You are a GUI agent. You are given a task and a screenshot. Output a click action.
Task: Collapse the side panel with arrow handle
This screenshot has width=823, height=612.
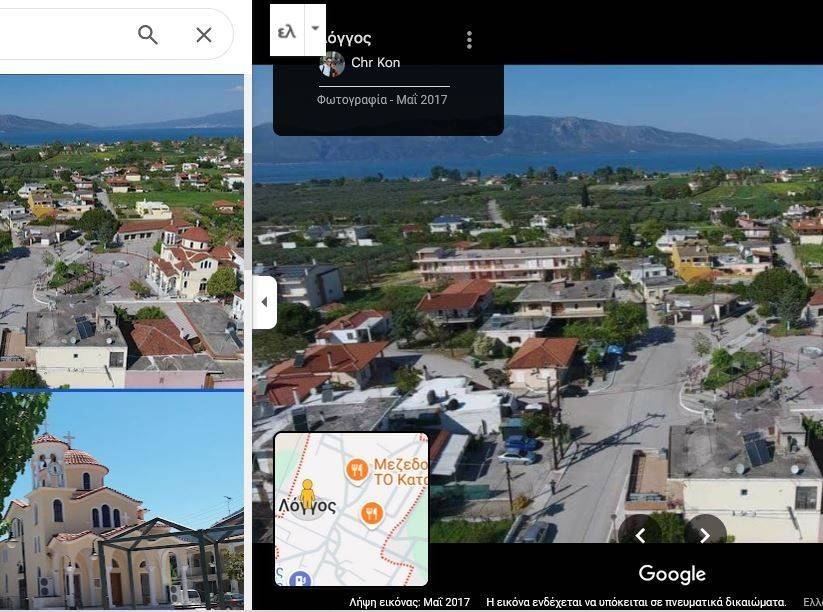click(x=264, y=301)
